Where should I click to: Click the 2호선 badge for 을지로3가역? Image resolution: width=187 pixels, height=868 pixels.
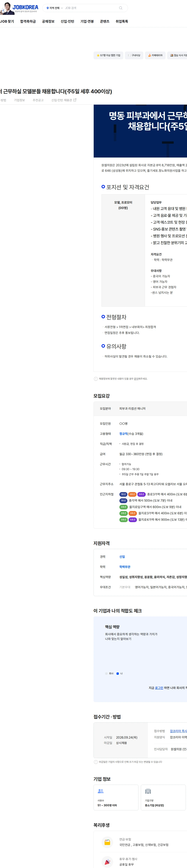pos(123,513)
